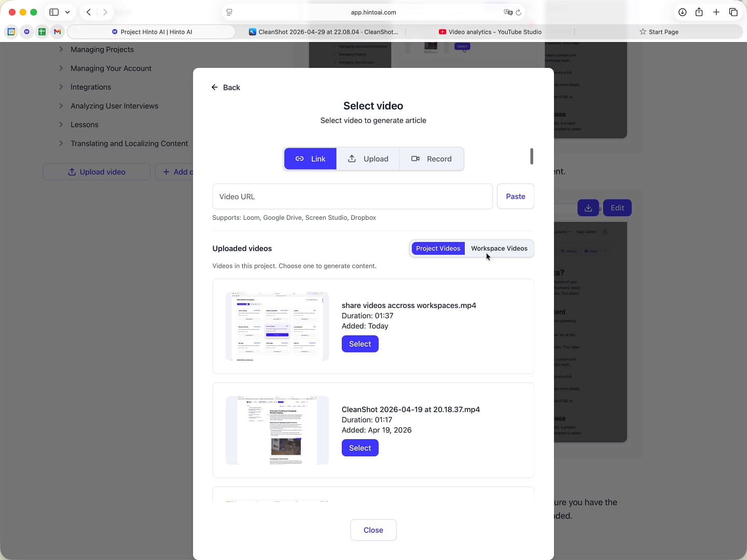Show the tab overview icon
This screenshot has width=747, height=560.
(x=733, y=12)
